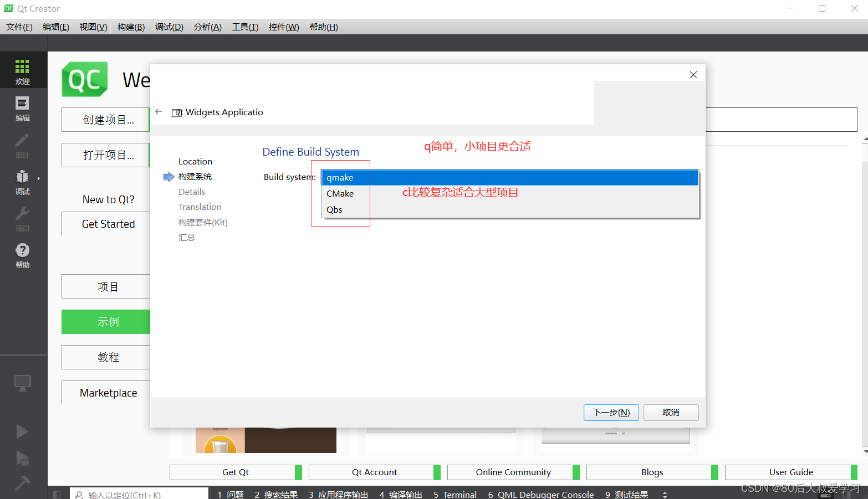The width and height of the screenshot is (868, 499).
Task: Open the 视图(V) menu
Action: click(93, 27)
